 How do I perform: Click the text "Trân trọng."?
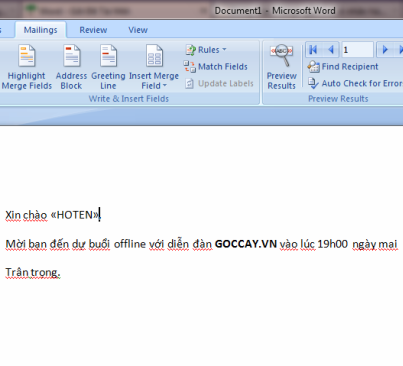(33, 273)
